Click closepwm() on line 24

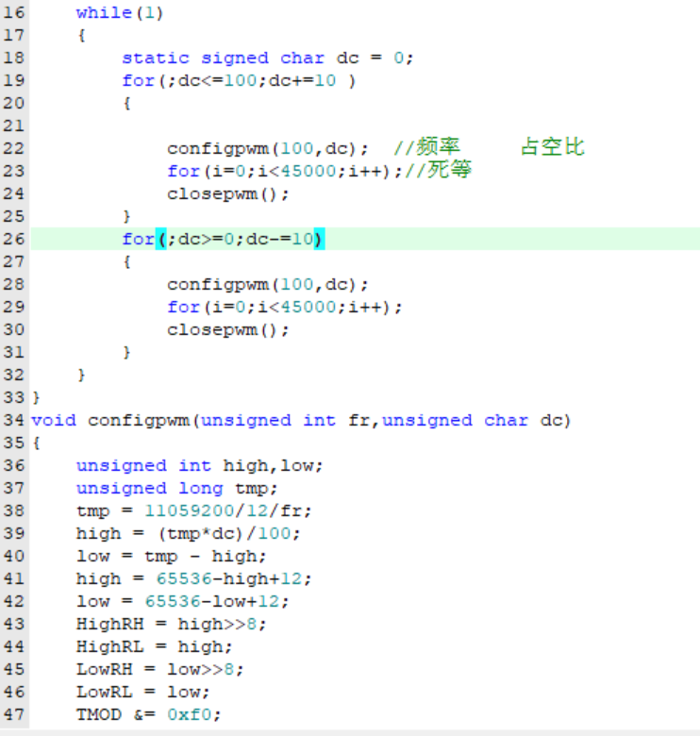pyautogui.click(x=228, y=193)
